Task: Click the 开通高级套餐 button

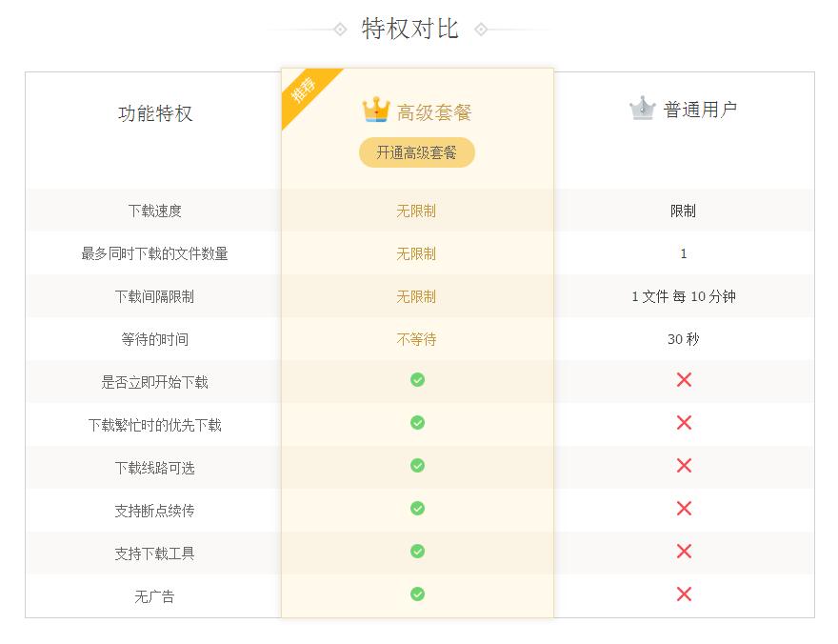Action: (x=416, y=152)
